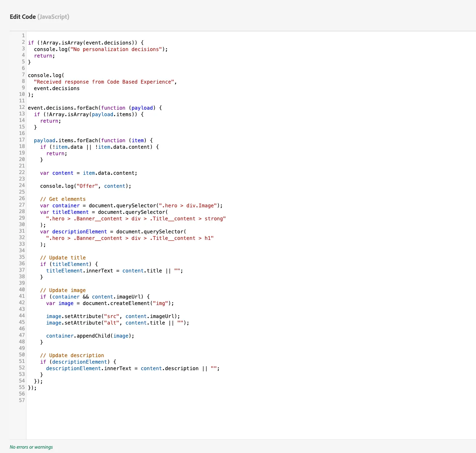Click the "if (container && content.imageUrl)" line

tap(95, 297)
